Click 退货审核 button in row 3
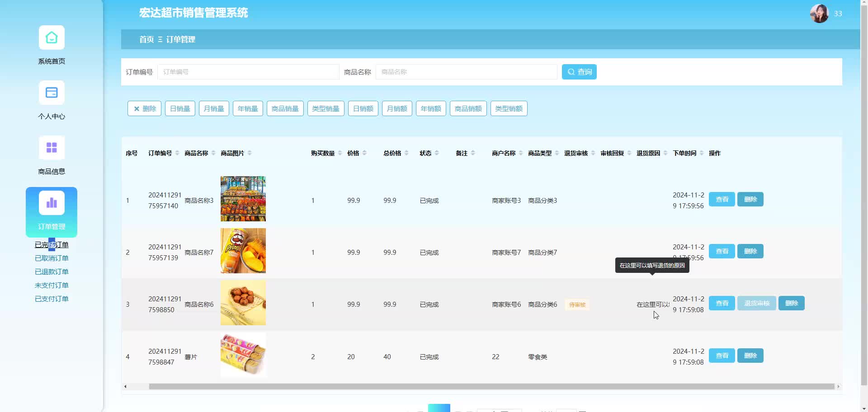 click(x=756, y=303)
